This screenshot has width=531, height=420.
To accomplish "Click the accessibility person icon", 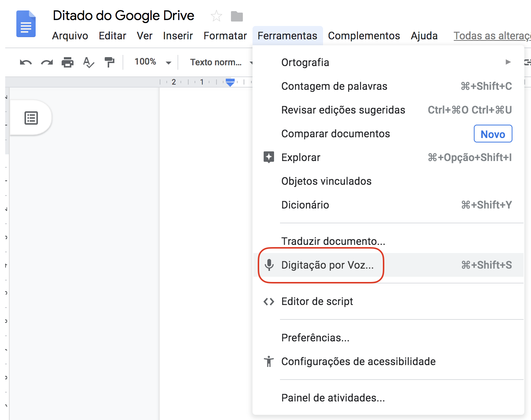I will 269,361.
